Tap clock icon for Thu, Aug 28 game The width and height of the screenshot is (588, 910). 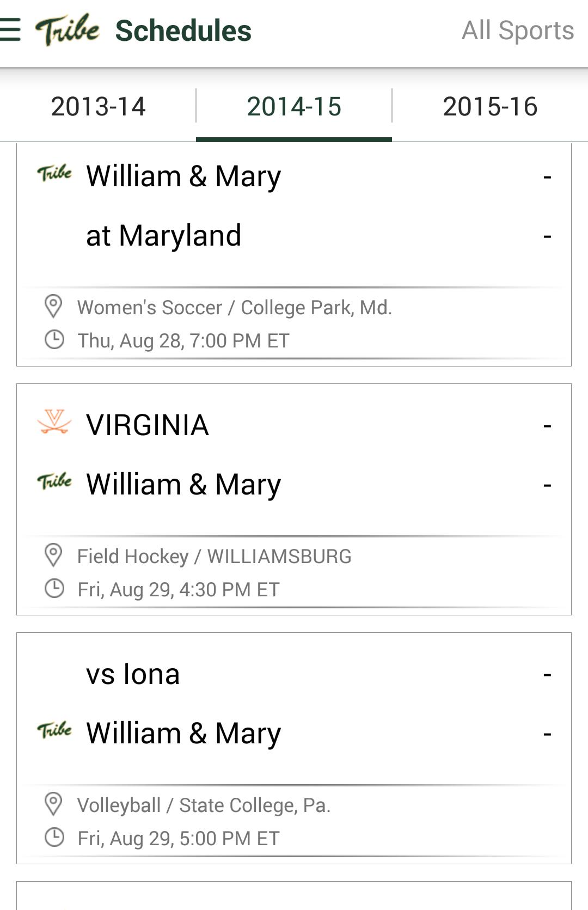point(54,340)
